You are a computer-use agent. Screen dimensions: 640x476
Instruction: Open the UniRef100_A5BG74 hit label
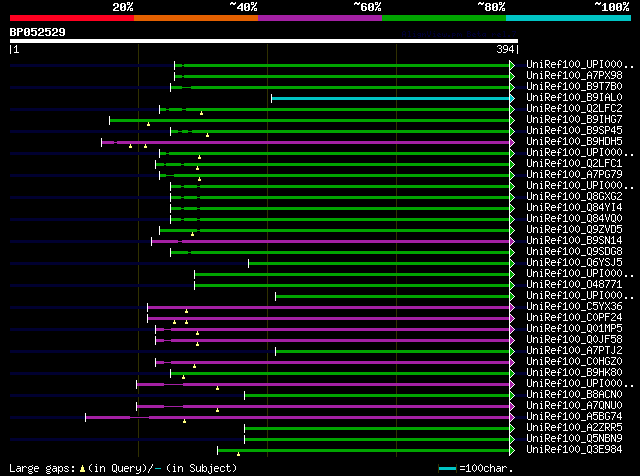(x=574, y=417)
